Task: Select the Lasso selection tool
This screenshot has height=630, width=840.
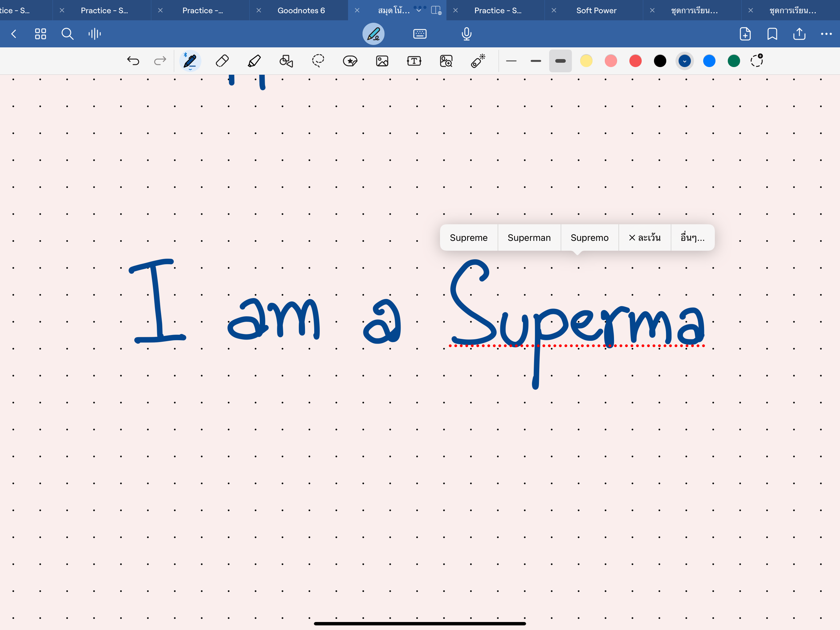Action: click(x=318, y=61)
